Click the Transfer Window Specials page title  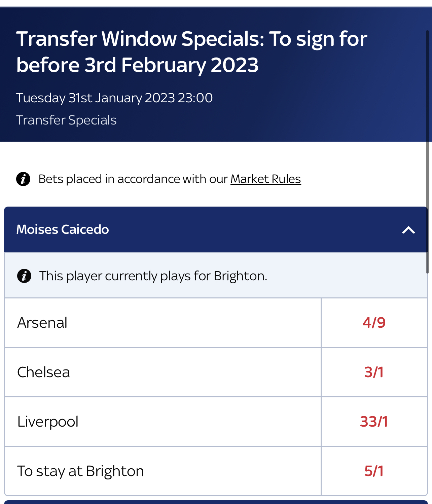pos(192,52)
